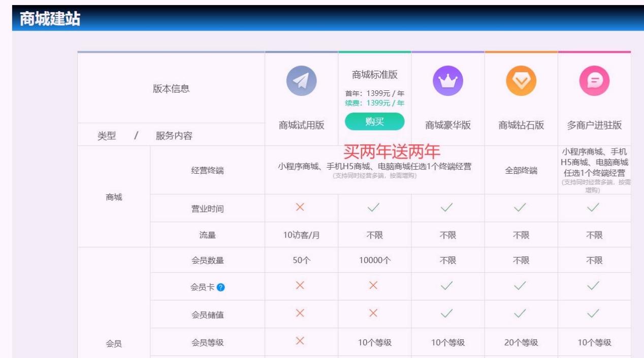Click the red 买两年送两年 promotion text
The height and width of the screenshot is (358, 644).
click(392, 152)
